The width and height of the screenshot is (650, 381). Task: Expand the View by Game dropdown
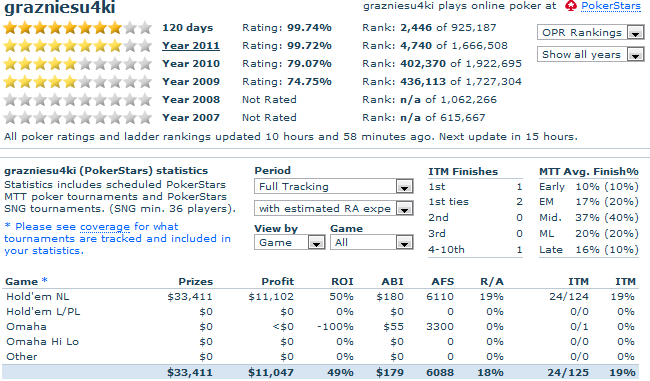tap(289, 243)
